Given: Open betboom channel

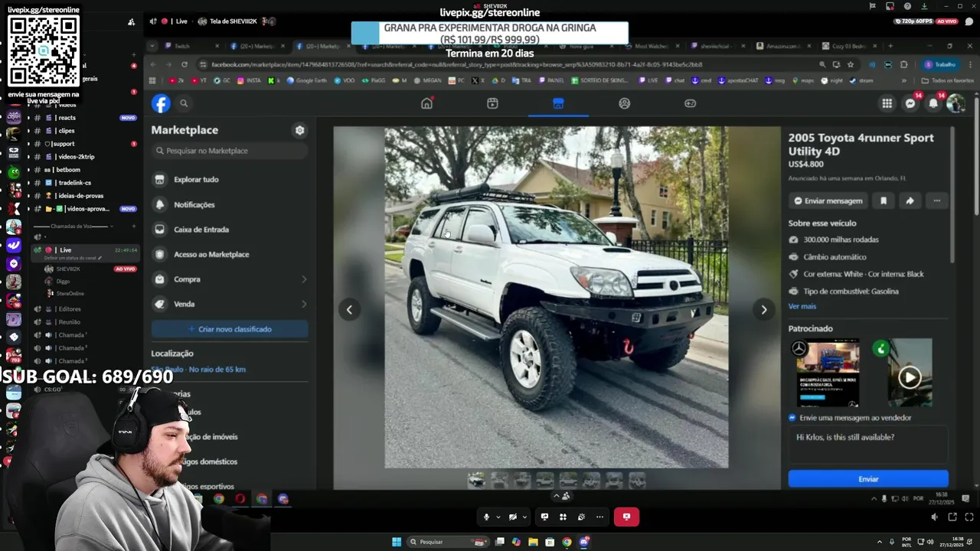Looking at the screenshot, I should click(68, 170).
